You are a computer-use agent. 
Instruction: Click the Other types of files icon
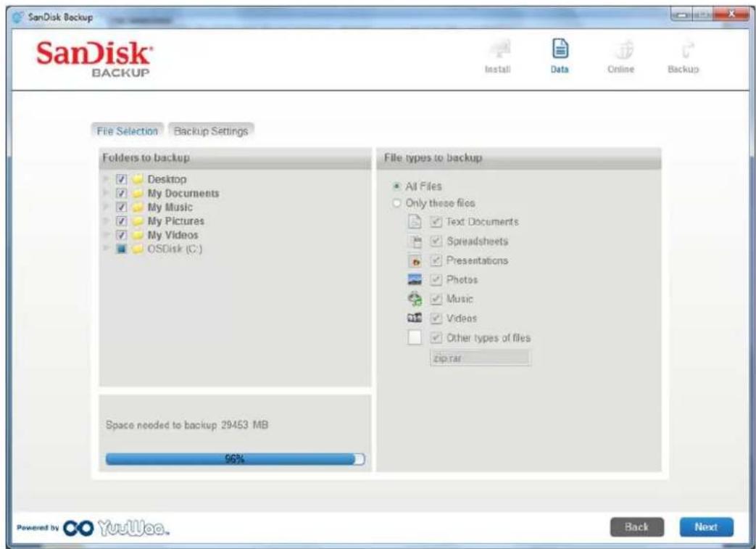415,337
